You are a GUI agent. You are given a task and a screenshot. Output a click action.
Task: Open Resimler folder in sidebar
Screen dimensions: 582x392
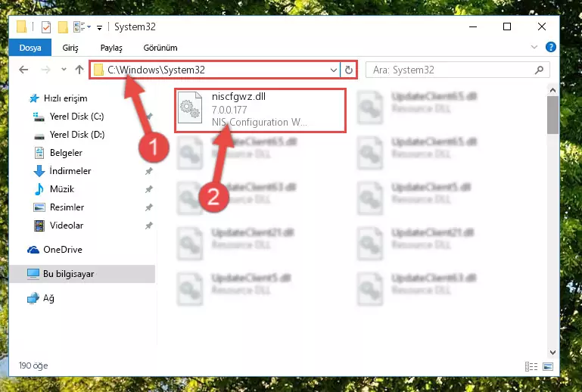(67, 207)
